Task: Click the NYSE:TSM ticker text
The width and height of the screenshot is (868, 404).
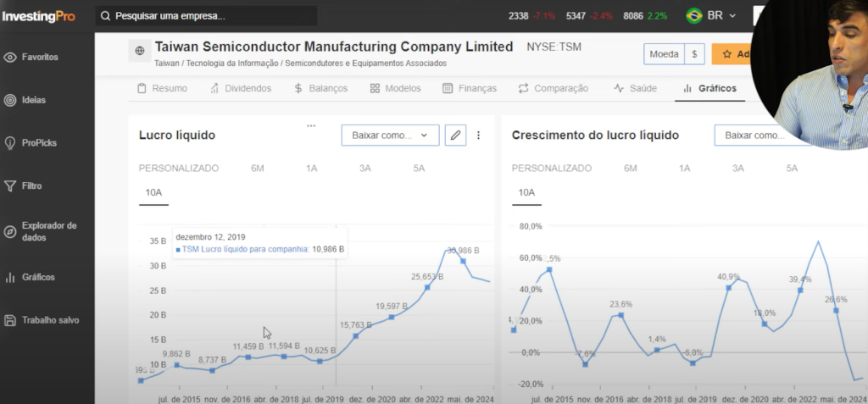Action: tap(554, 47)
